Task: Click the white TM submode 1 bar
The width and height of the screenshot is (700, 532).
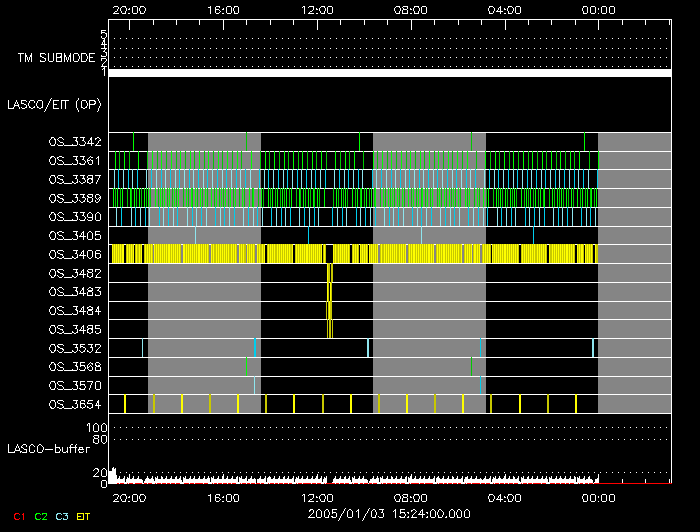Action: pyautogui.click(x=389, y=73)
